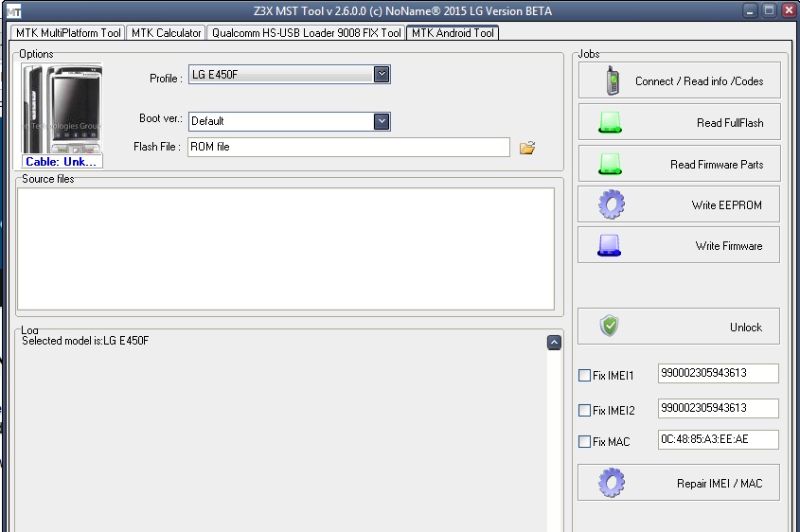Enable the Fix MAC checkbox
The image size is (800, 532).
585,442
